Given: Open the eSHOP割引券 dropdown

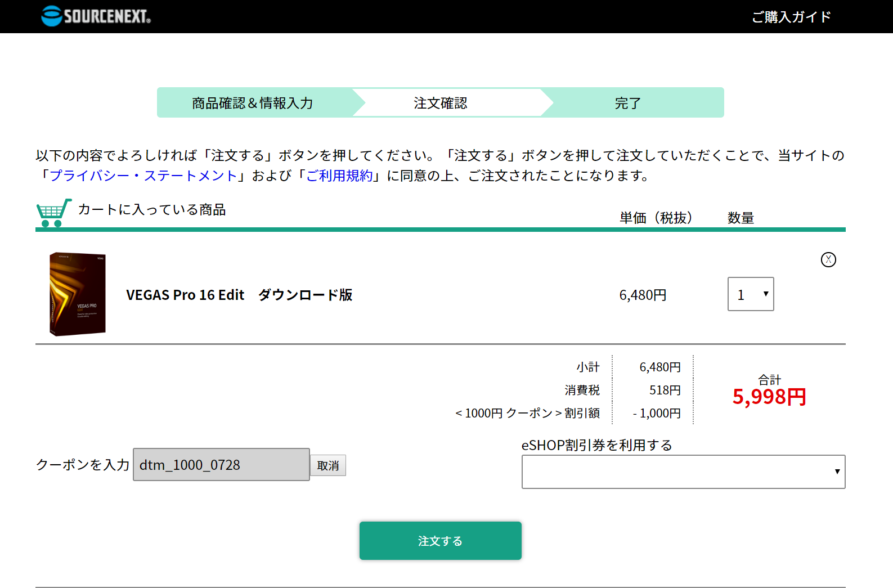Looking at the screenshot, I should [683, 472].
